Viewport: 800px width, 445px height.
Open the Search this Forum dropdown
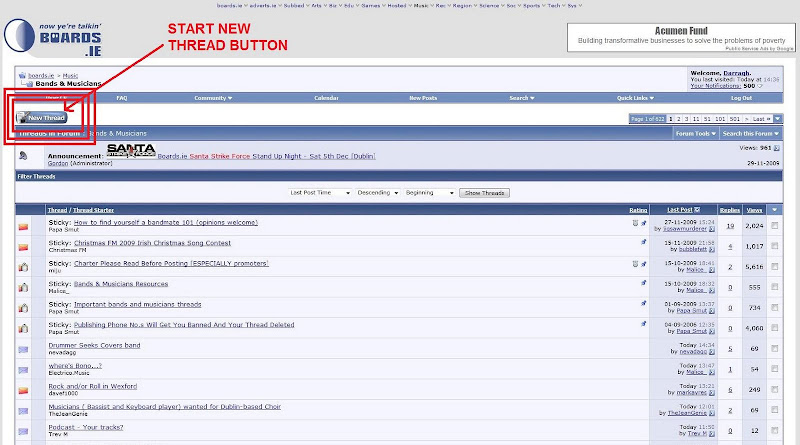(x=751, y=134)
